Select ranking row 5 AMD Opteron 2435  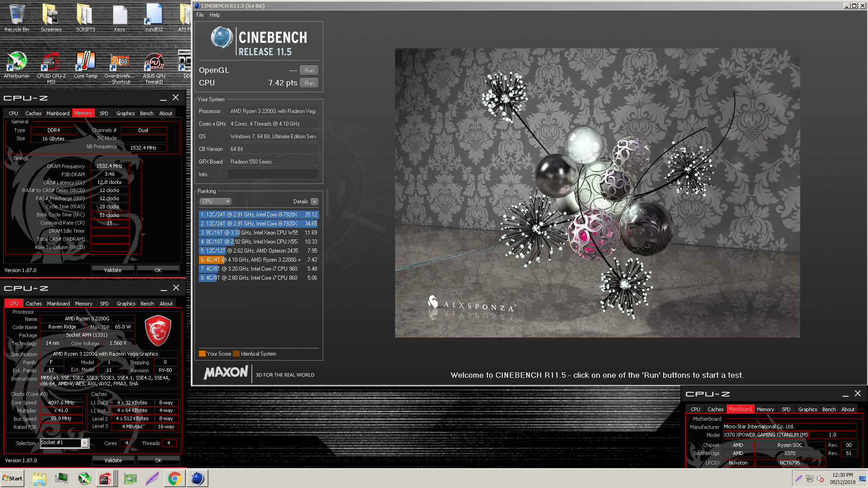259,251
